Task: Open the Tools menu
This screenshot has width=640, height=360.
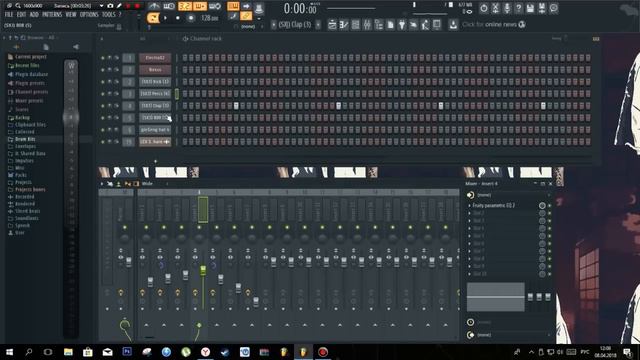Action: coord(109,14)
